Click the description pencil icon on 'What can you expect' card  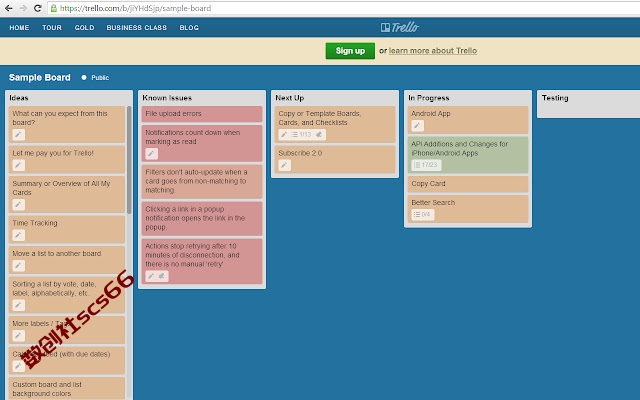pos(18,135)
